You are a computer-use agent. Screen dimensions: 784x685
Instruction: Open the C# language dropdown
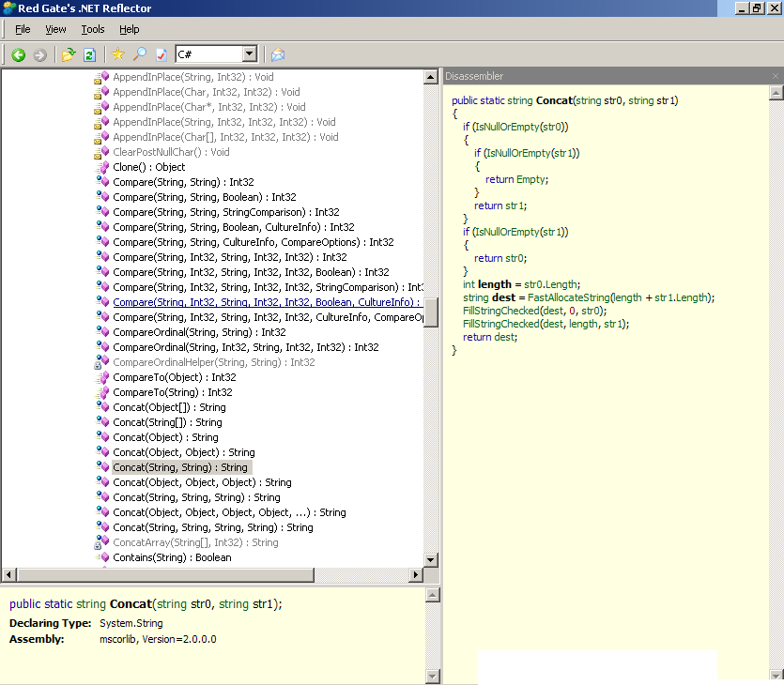click(250, 54)
